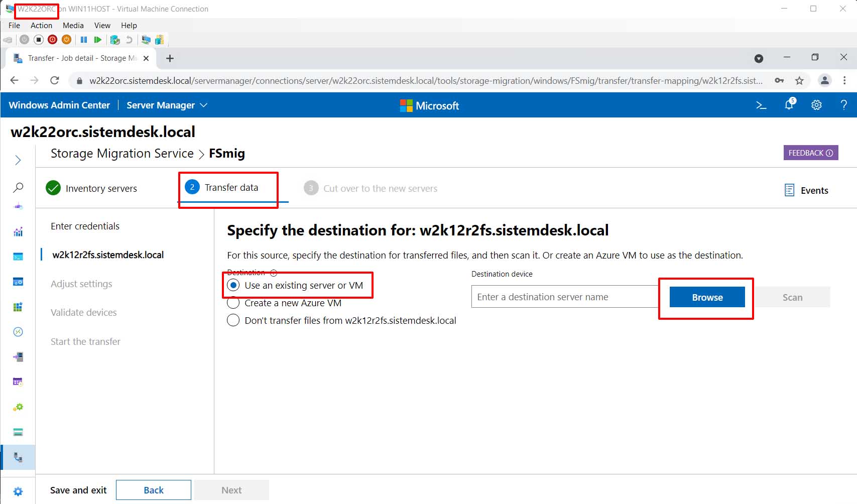This screenshot has width=857, height=504.
Task: Click the Browse button
Action: pyautogui.click(x=707, y=297)
